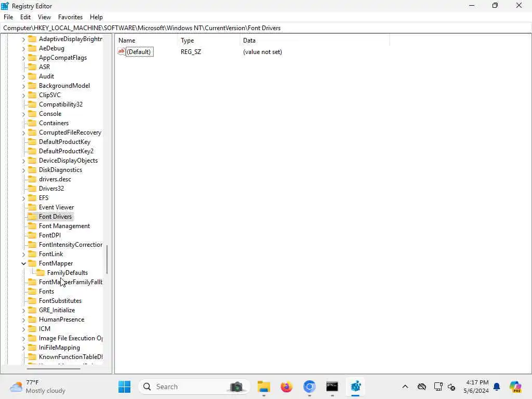Screen dimensions: 532x399
Task: Select the EFS folder icon
Action: [32, 197]
